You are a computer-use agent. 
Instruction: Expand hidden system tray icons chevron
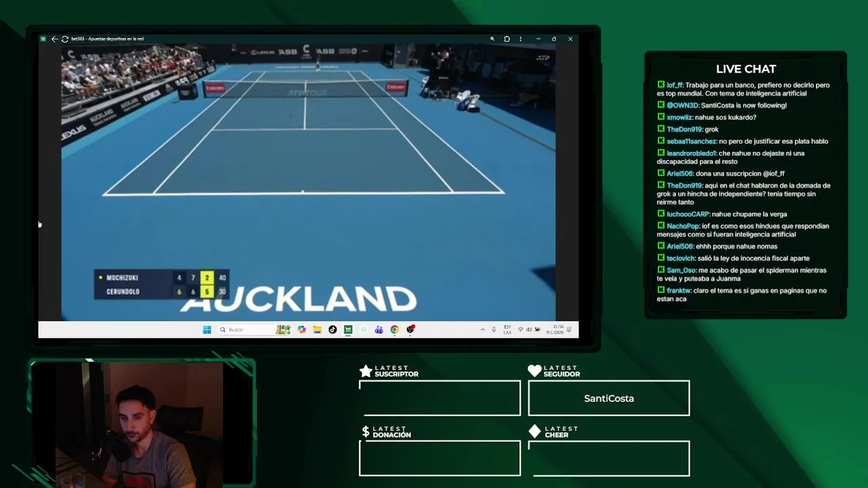tap(483, 329)
